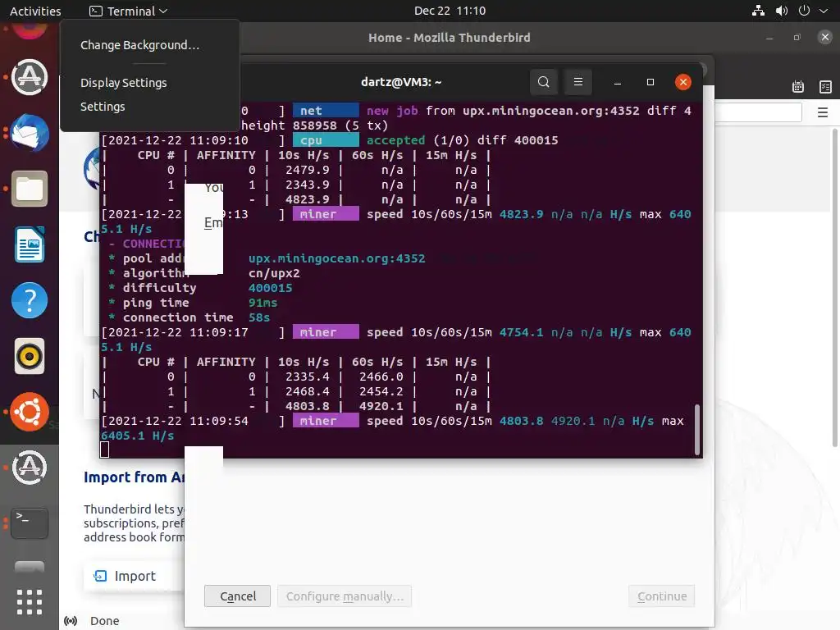Click the connection time value 58s

click(x=258, y=317)
